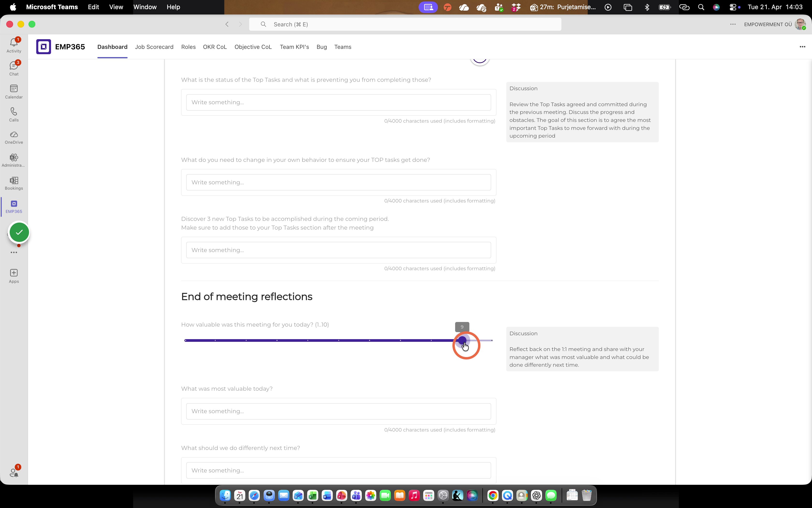Go back using the back arrow
The image size is (812, 508).
227,24
